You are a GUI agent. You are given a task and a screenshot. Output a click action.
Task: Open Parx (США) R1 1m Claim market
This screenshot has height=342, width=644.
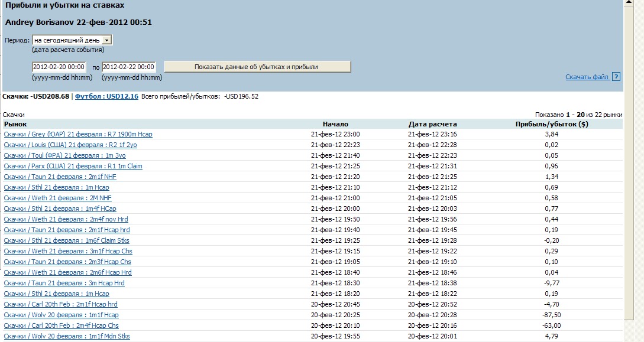point(73,166)
